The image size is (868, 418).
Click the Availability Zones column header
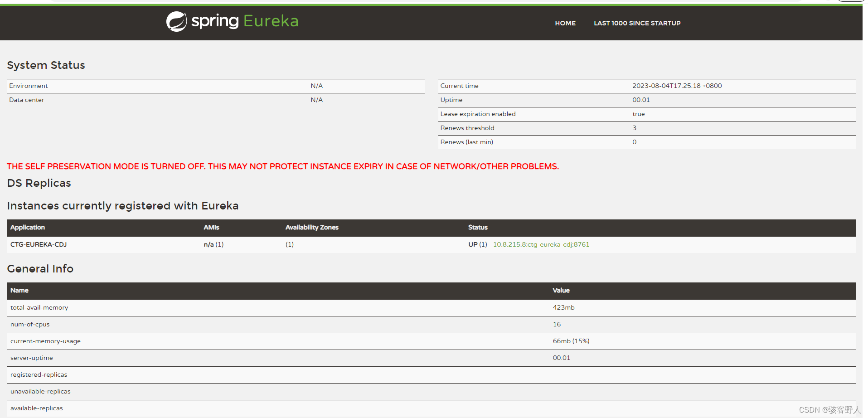(x=312, y=228)
